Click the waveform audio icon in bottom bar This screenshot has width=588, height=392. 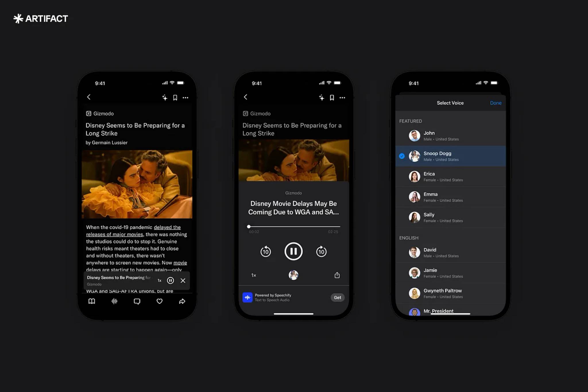114,302
